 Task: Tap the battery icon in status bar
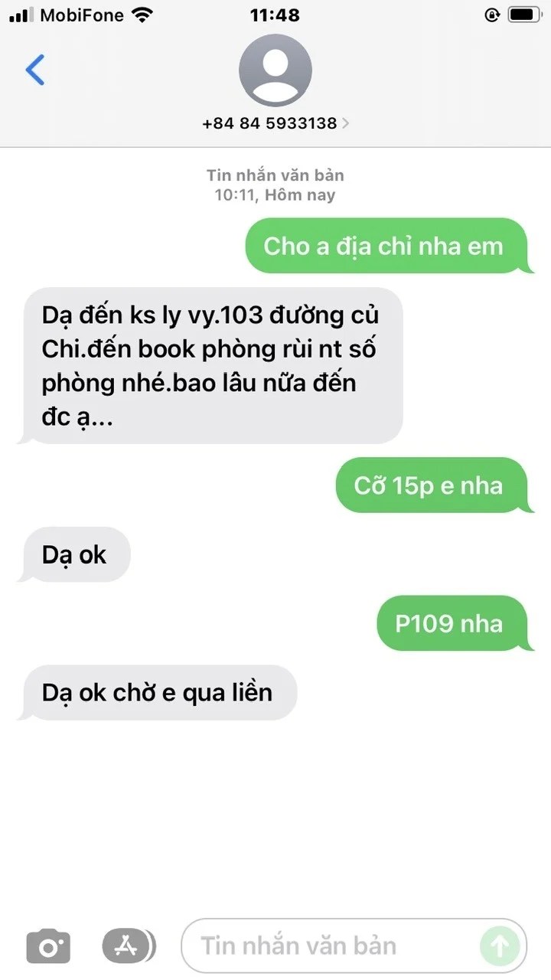tap(525, 15)
